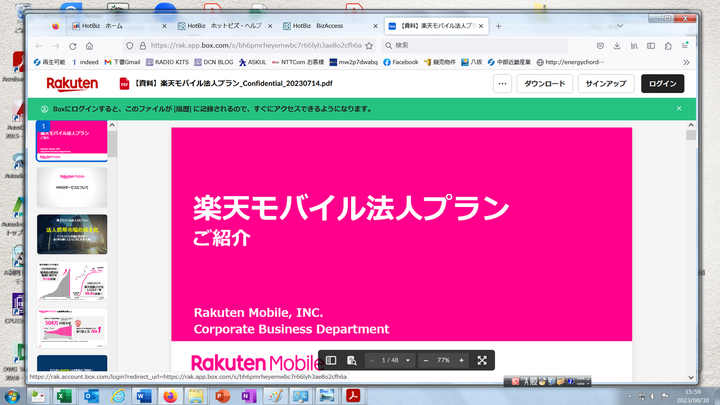
Task: Enter fullscreen view of the PDF
Action: point(482,360)
